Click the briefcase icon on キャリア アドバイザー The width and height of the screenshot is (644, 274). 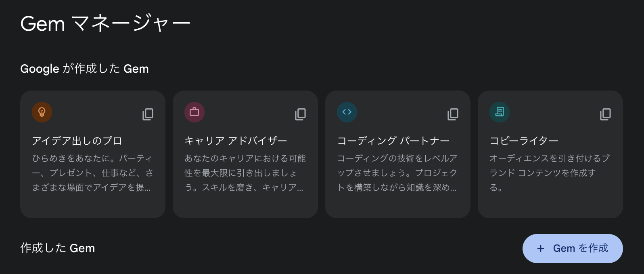pyautogui.click(x=194, y=112)
